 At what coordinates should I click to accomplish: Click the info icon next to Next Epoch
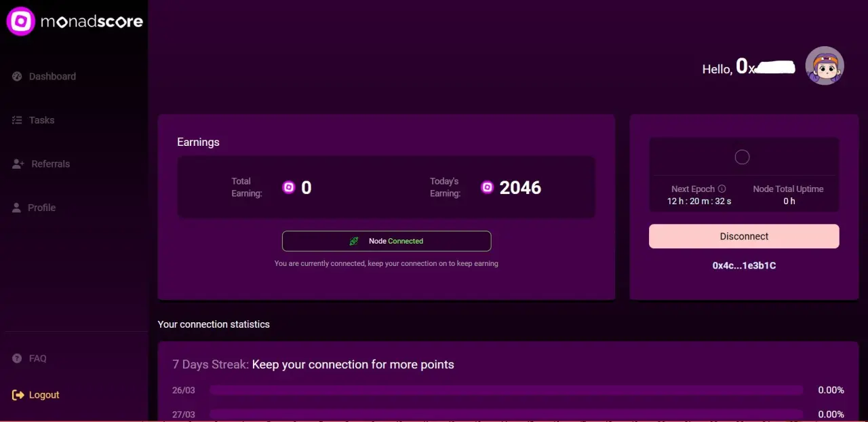[x=722, y=189]
